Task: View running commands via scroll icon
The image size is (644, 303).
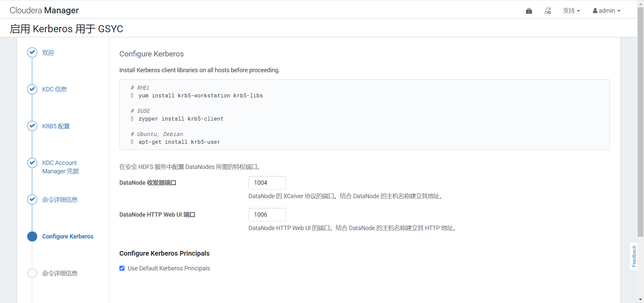Action: pyautogui.click(x=547, y=10)
